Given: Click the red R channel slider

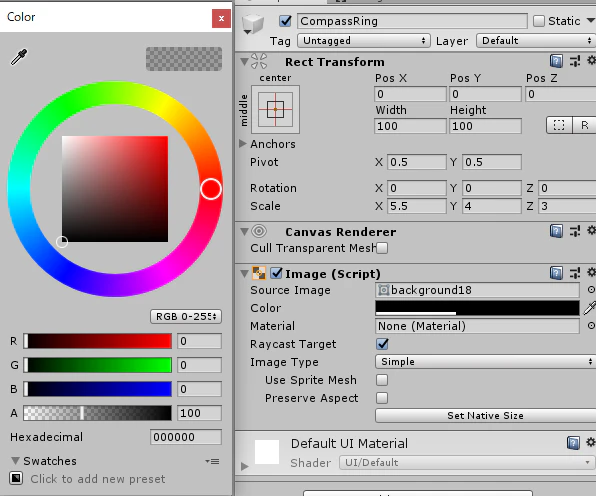Looking at the screenshot, I should click(x=97, y=341).
